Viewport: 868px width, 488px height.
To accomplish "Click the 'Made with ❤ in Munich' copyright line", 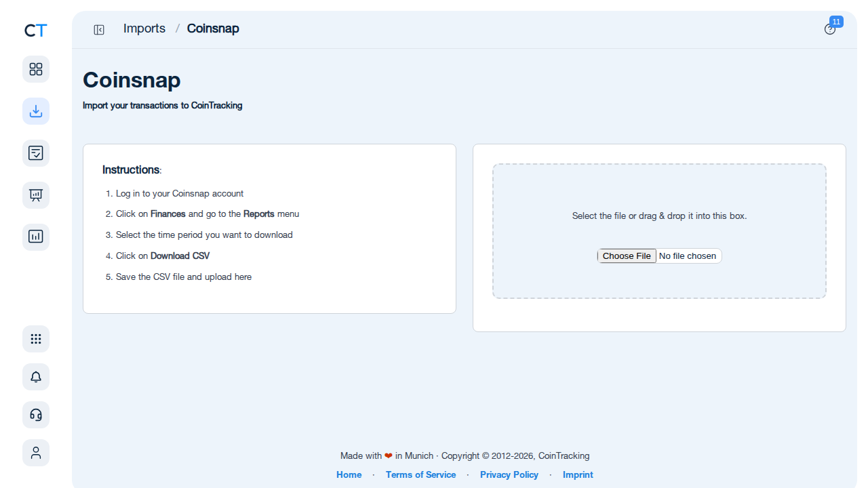I will click(x=465, y=455).
